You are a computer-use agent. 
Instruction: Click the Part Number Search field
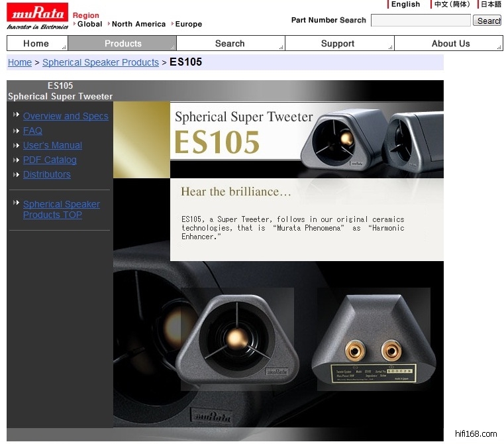pos(420,21)
